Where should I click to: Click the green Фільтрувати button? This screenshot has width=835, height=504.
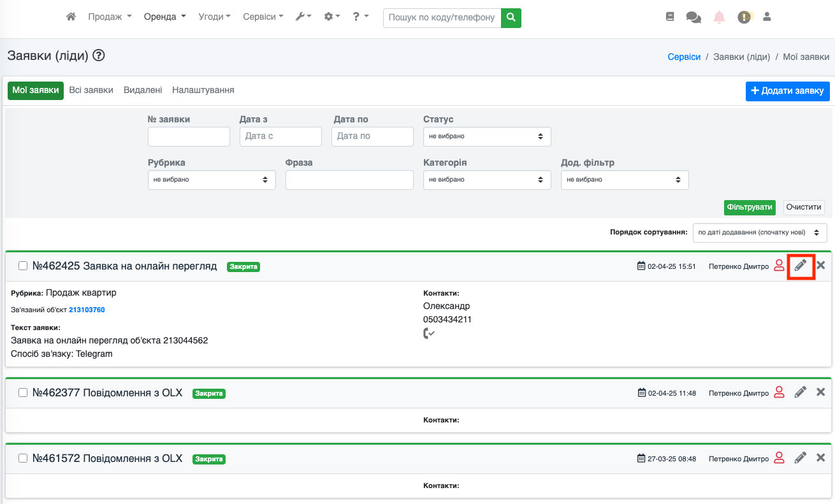click(750, 207)
